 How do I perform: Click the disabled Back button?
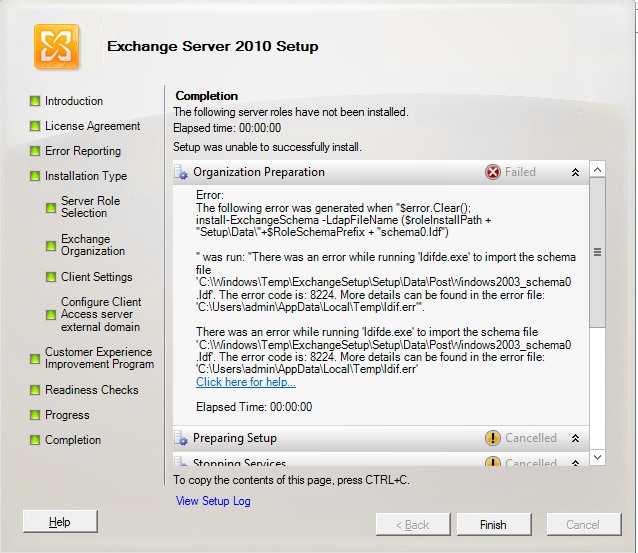pos(413,525)
